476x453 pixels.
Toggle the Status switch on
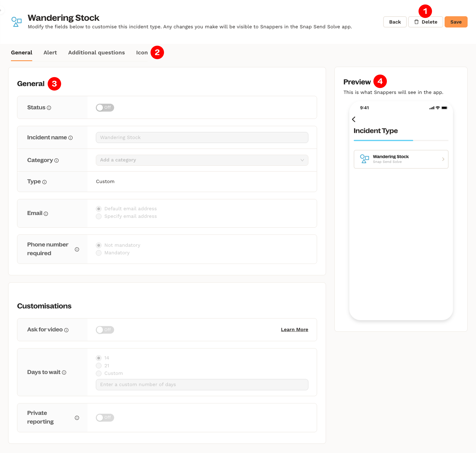[x=105, y=108]
